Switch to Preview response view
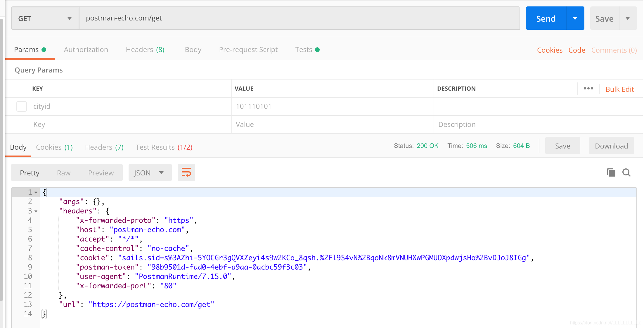This screenshot has height=328, width=644. click(x=101, y=173)
